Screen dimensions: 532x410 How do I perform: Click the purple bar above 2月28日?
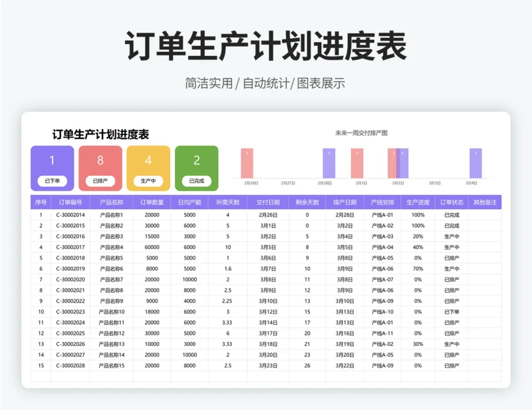[329, 163]
